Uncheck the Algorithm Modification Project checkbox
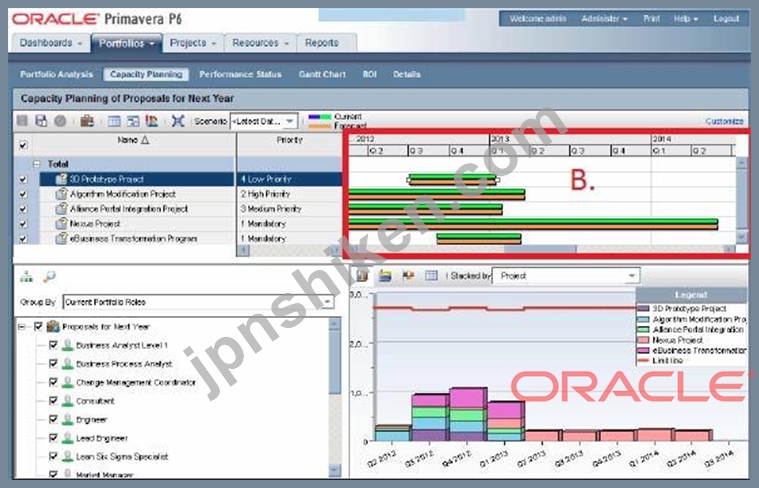This screenshot has width=759, height=488. pos(23,194)
